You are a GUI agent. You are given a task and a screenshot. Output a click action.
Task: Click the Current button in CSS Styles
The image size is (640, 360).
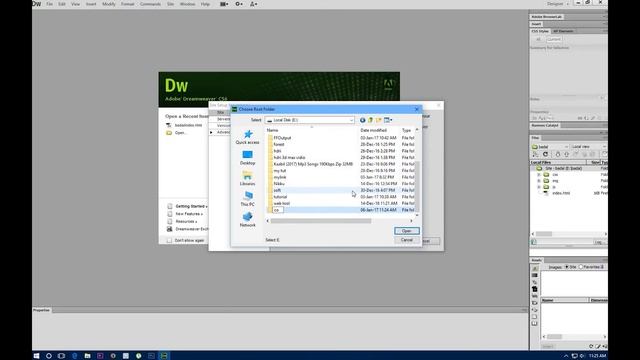(554, 39)
